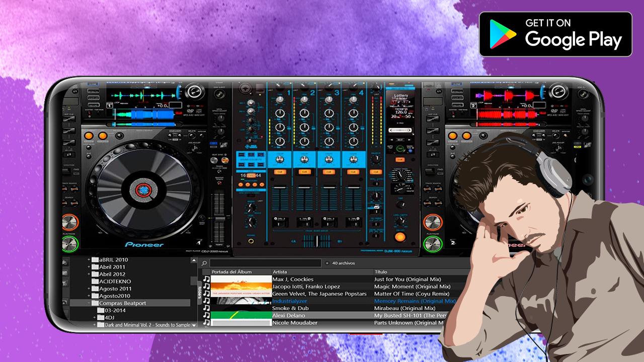The width and height of the screenshot is (644, 362).
Task: Start deck 2 with the green Play/Pause button
Action: pyautogui.click(x=432, y=244)
